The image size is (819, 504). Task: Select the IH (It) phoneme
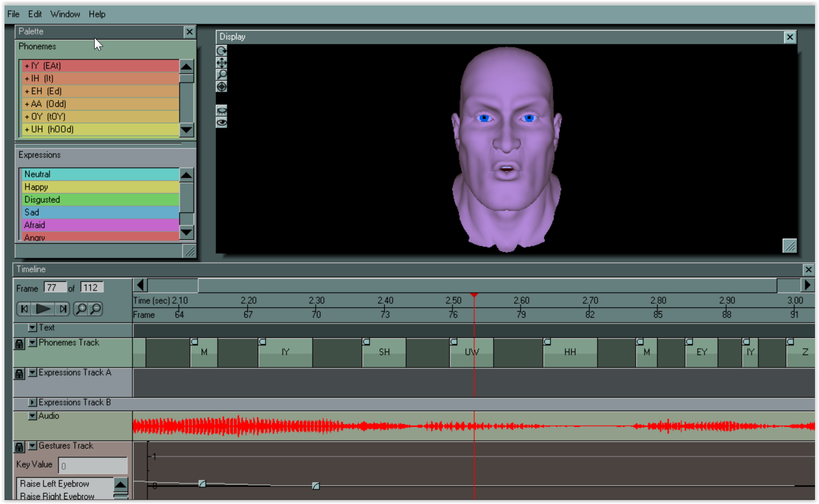click(x=100, y=79)
